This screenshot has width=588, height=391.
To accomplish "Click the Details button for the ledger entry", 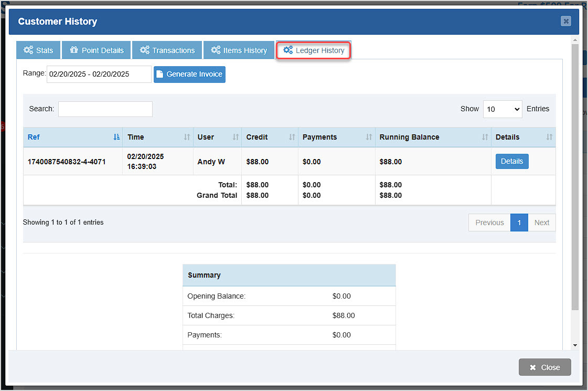I will tap(511, 161).
